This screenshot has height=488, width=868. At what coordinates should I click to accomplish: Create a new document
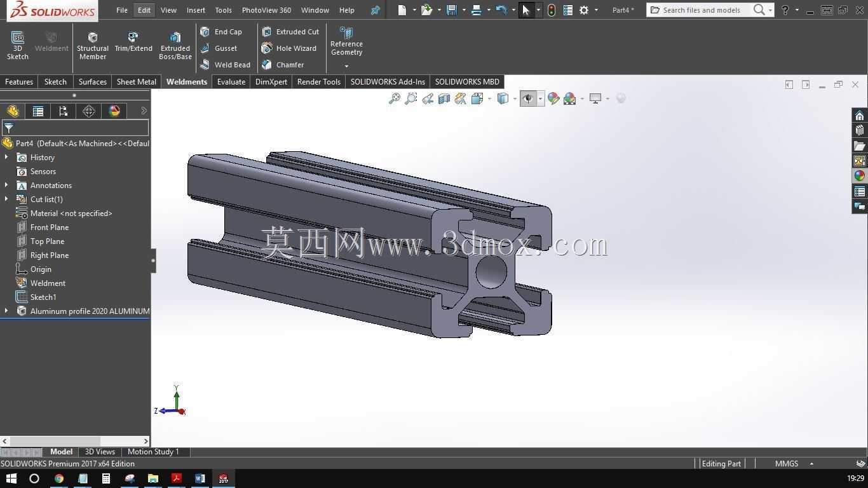[402, 10]
